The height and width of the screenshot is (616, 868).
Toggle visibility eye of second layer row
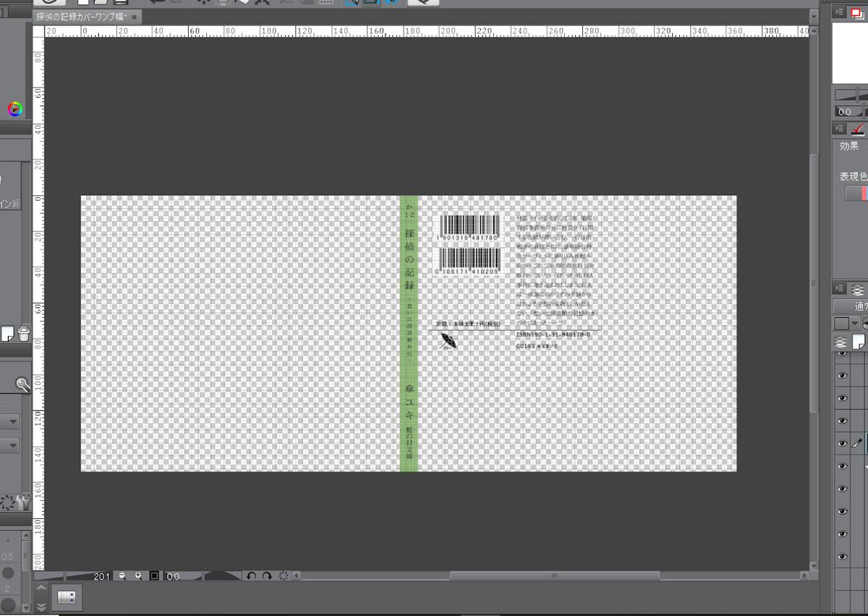[841, 375]
